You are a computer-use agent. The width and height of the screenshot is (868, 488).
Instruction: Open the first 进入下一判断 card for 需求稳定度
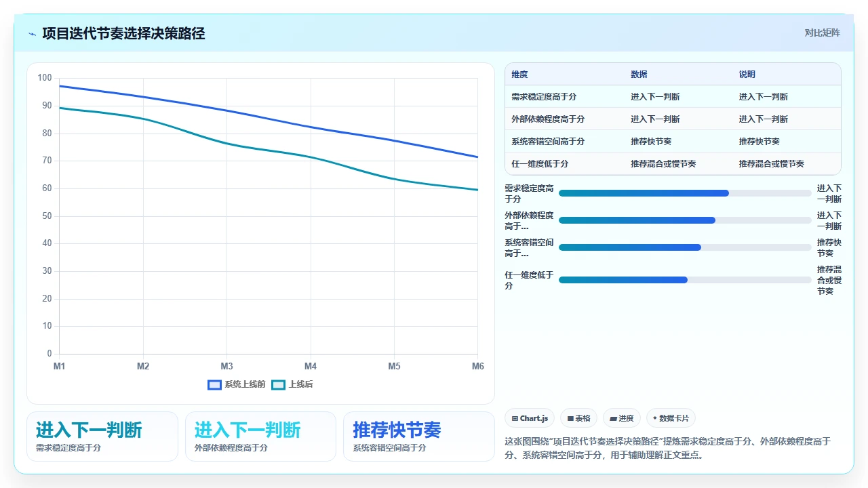tap(102, 436)
